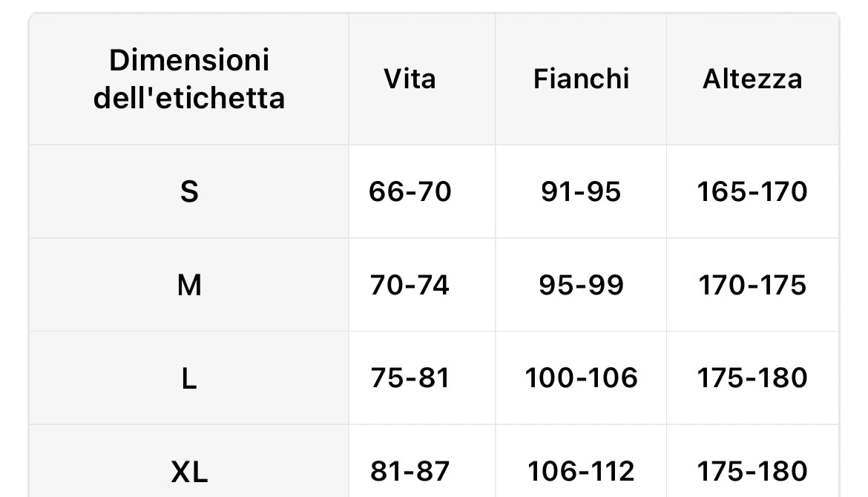Select the 70-74 waist value
This screenshot has height=497, width=868.
coord(410,286)
